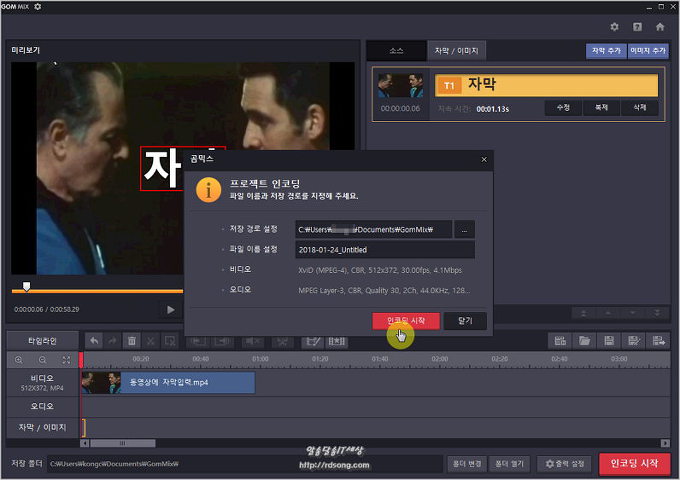Click the help question mark icon
Screen dimensions: 680x480
638,27
